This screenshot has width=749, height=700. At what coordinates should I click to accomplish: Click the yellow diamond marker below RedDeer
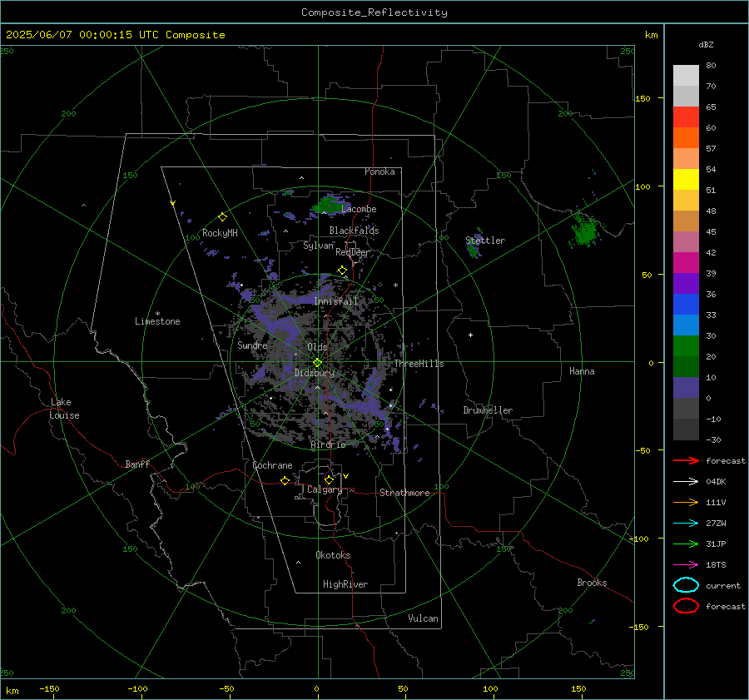[342, 271]
